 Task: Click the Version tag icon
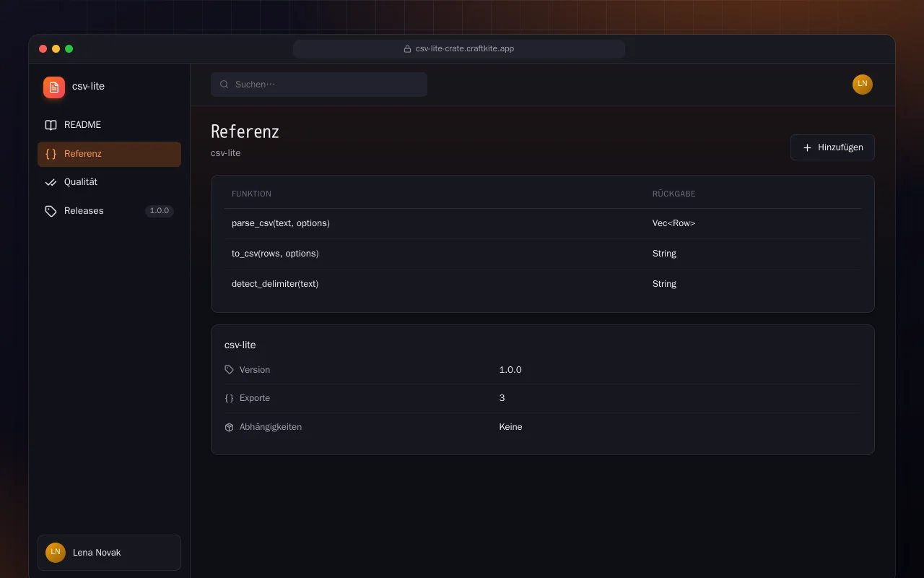(229, 370)
